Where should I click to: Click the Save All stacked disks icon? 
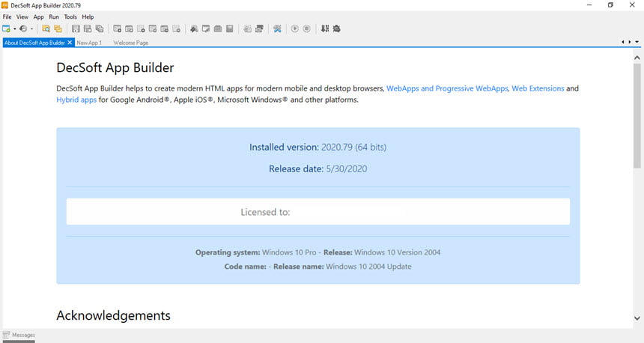point(100,28)
